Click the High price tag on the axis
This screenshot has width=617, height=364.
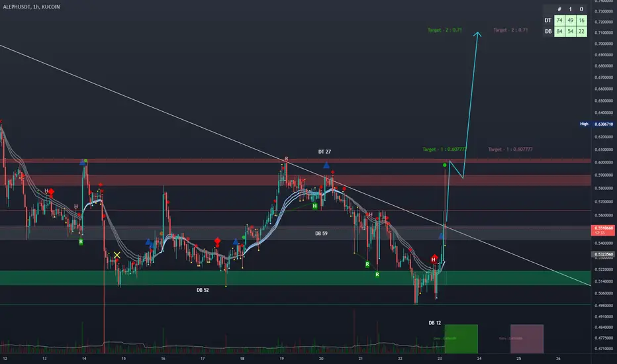pyautogui.click(x=584, y=124)
